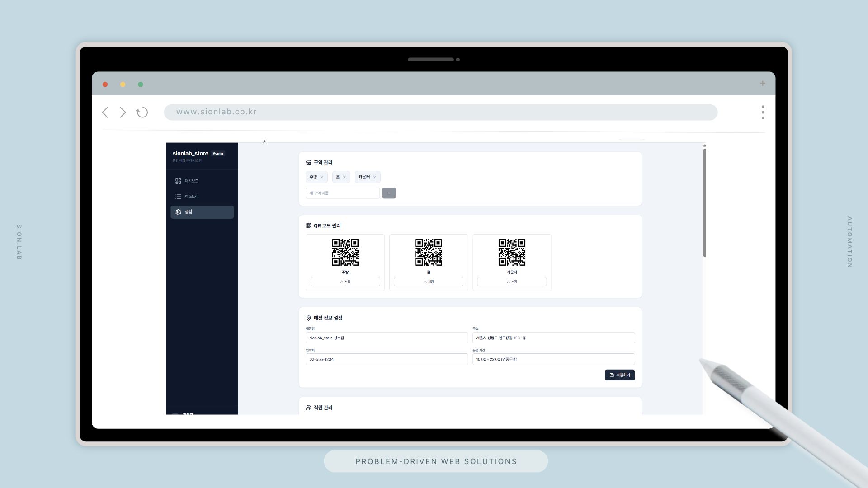Save the 주방 QR code

(345, 282)
